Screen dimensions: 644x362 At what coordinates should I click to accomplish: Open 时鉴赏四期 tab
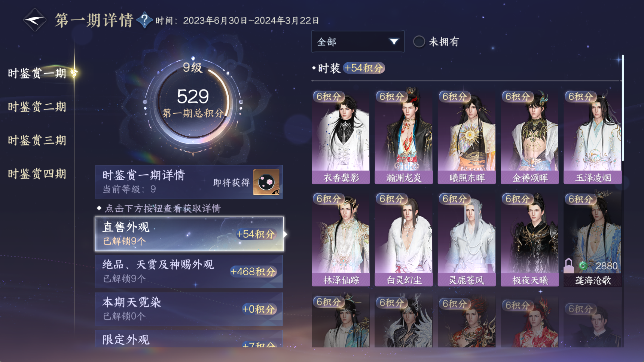pos(37,174)
